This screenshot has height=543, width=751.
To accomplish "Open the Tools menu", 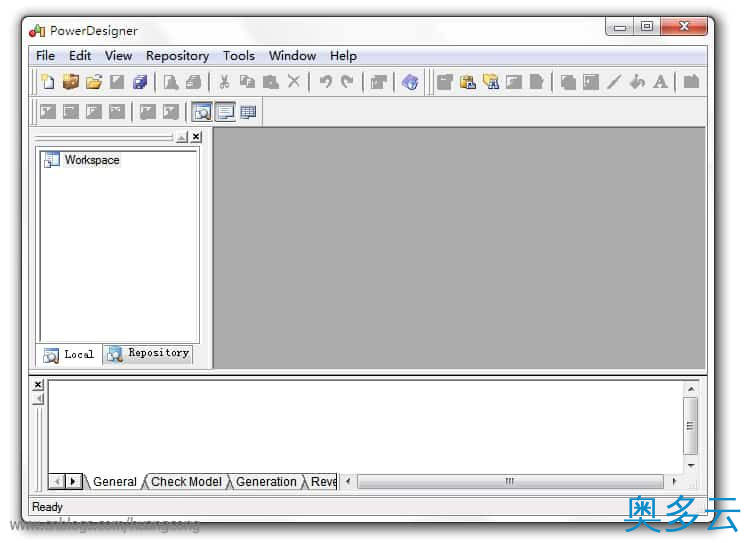I will coord(239,56).
